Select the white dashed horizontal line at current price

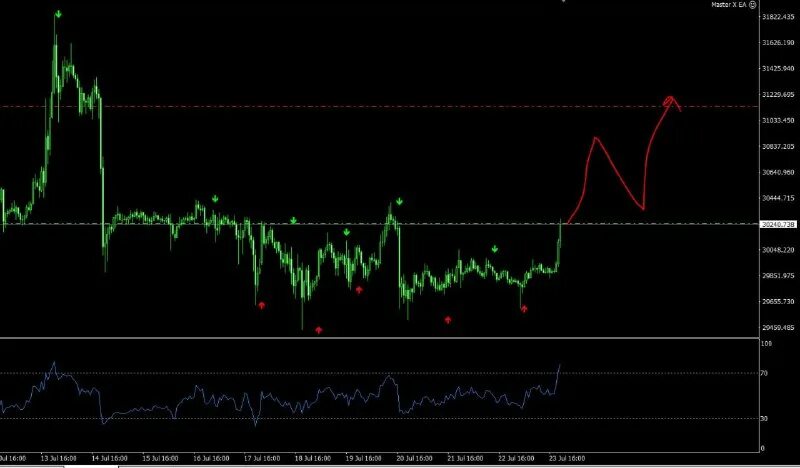click(379, 224)
